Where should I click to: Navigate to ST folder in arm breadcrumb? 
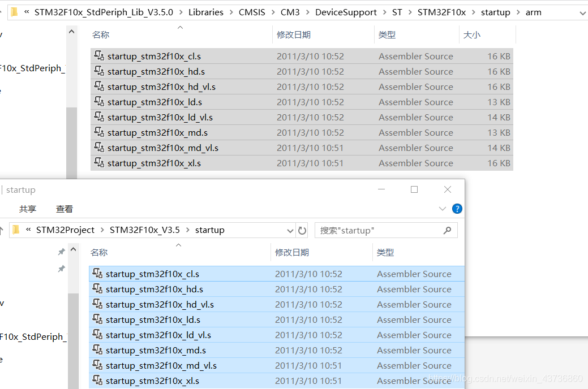pos(397,12)
